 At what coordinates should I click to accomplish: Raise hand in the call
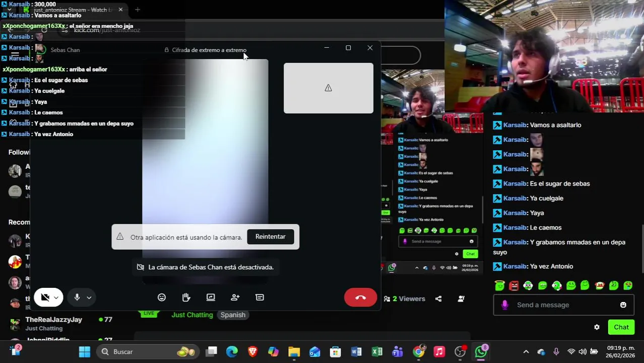(186, 297)
